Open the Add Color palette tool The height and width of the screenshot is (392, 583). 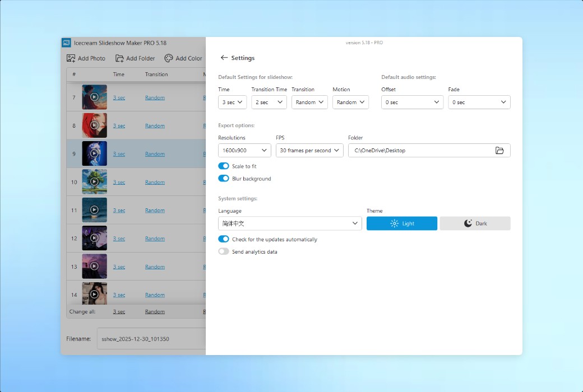coord(168,58)
